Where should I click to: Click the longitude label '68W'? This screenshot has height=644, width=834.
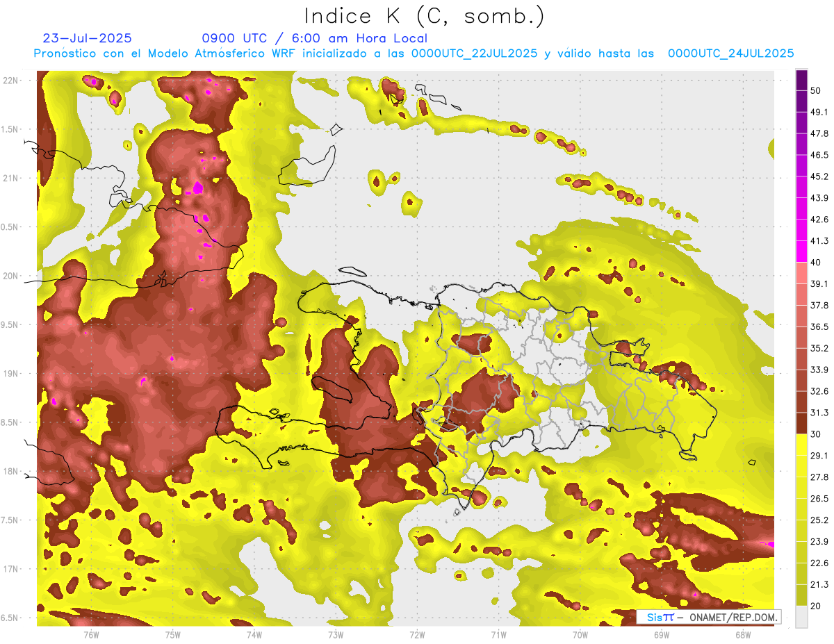coord(742,634)
